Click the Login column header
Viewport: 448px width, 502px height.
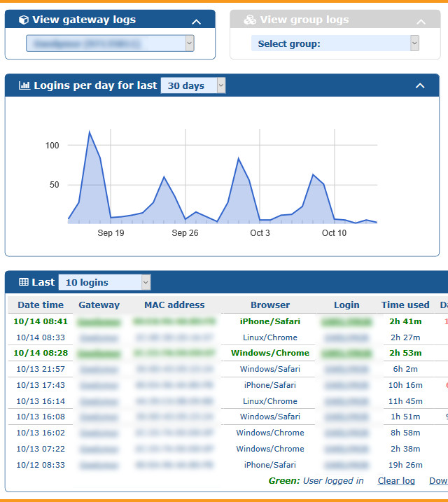346,305
